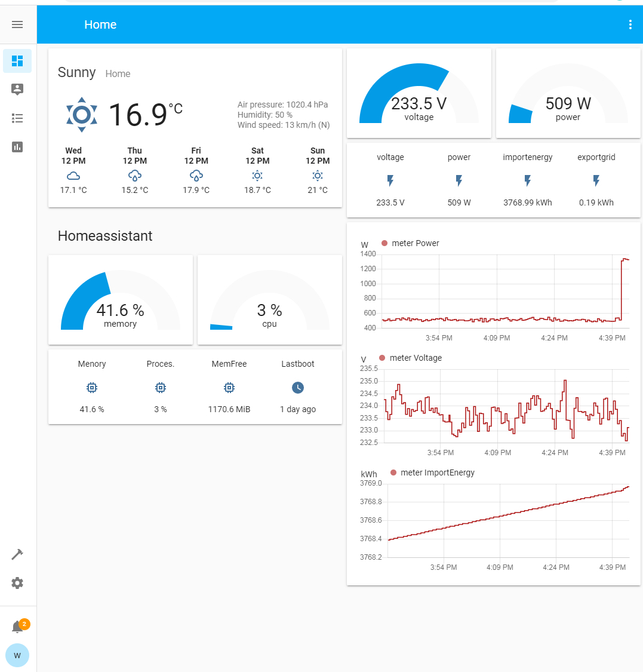
Task: Open the History chart sidebar icon
Action: pos(17,147)
